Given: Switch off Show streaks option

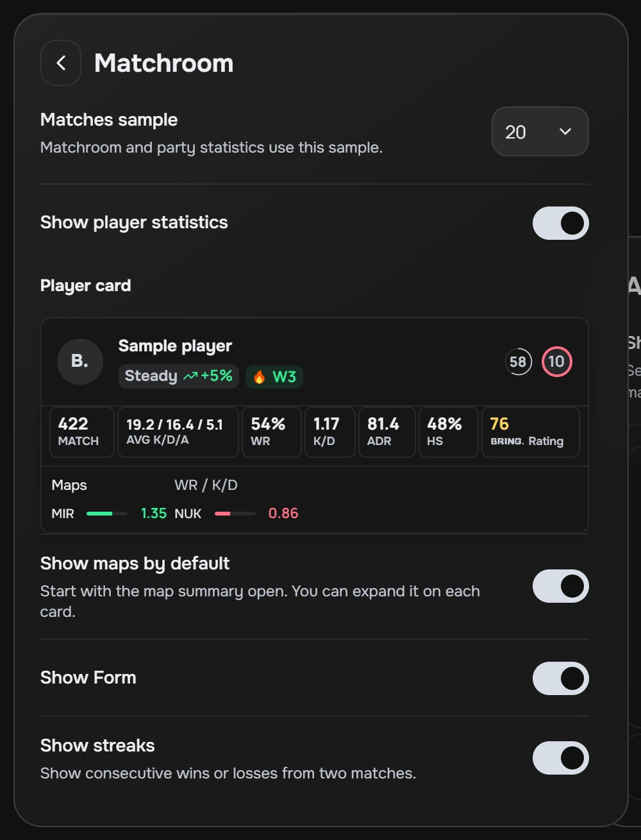Looking at the screenshot, I should click(x=561, y=758).
